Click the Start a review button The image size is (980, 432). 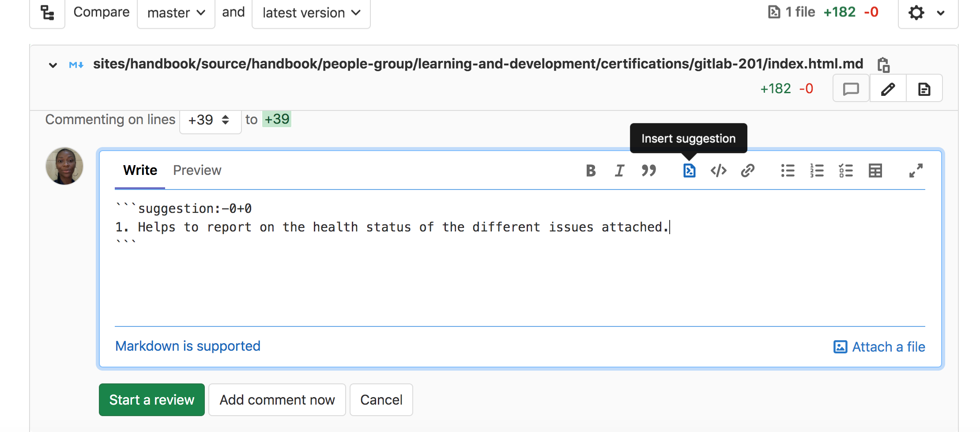tap(151, 400)
